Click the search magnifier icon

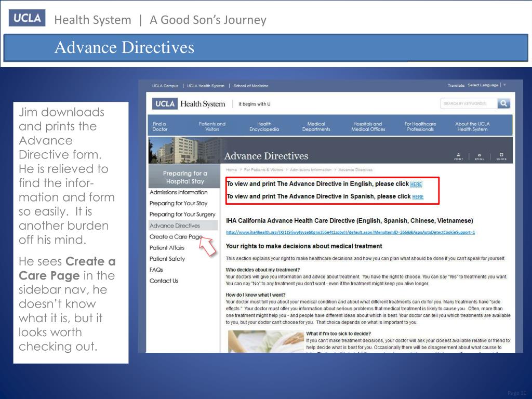[504, 103]
